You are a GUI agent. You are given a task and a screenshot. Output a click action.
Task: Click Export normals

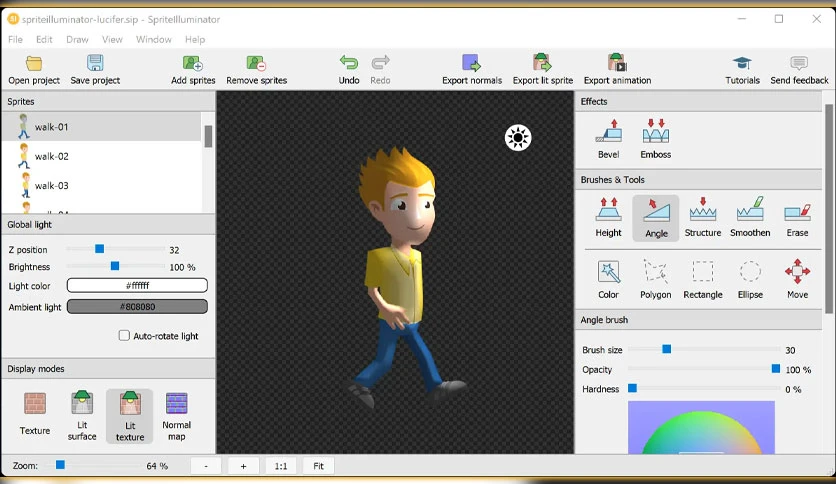pos(472,70)
